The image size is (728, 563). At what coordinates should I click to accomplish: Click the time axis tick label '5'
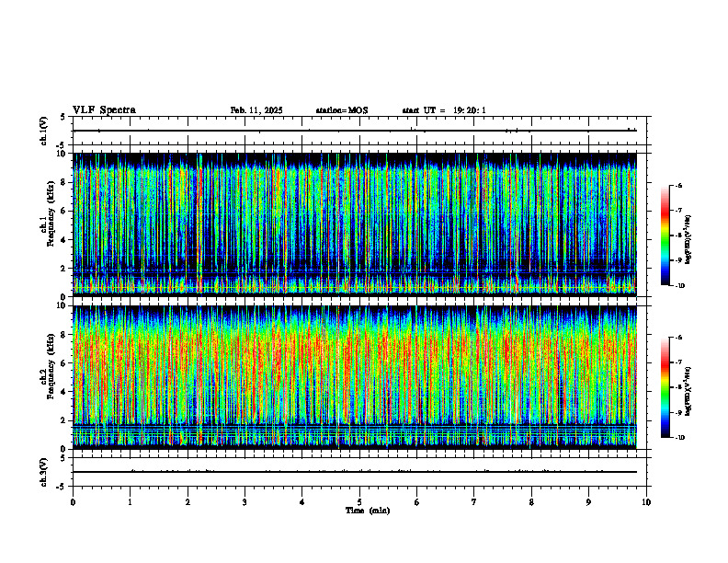[359, 502]
